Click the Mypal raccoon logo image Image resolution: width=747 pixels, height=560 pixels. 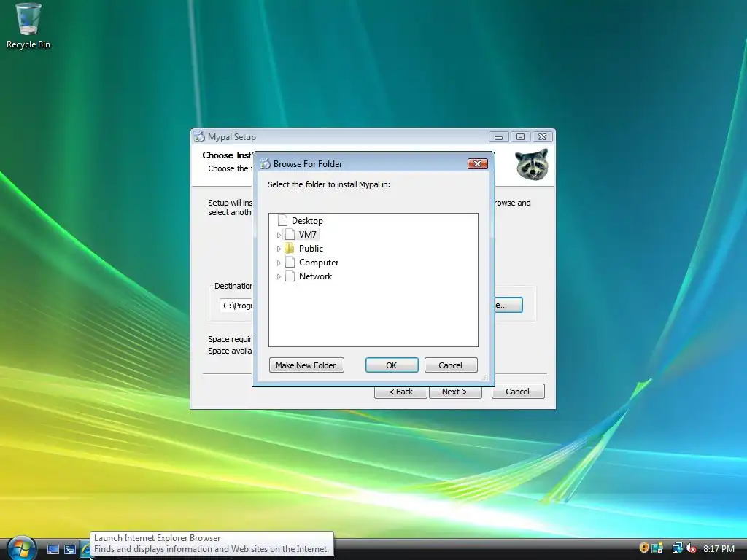tap(532, 164)
